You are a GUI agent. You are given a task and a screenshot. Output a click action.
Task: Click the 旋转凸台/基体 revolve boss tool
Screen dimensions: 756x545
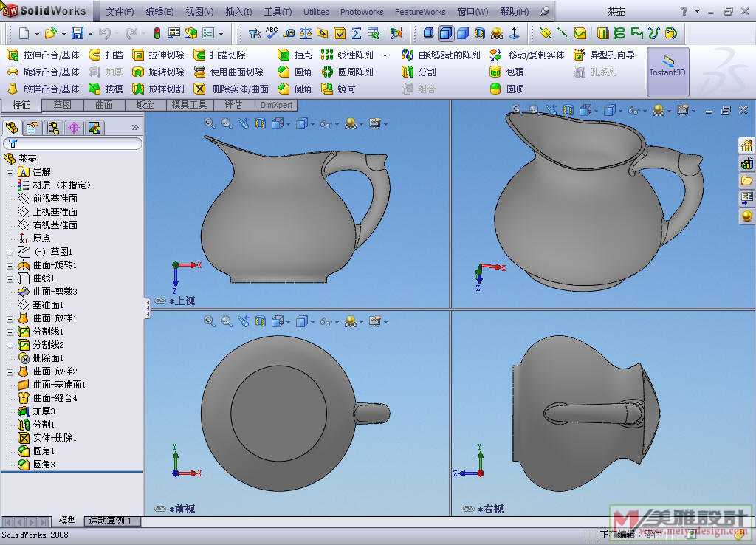43,72
